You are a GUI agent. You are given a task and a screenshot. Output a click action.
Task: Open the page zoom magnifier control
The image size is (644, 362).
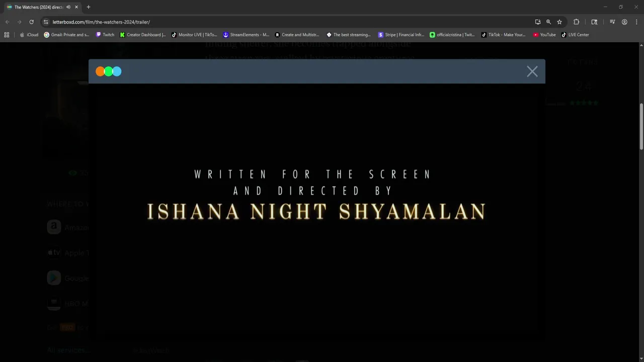(548, 22)
